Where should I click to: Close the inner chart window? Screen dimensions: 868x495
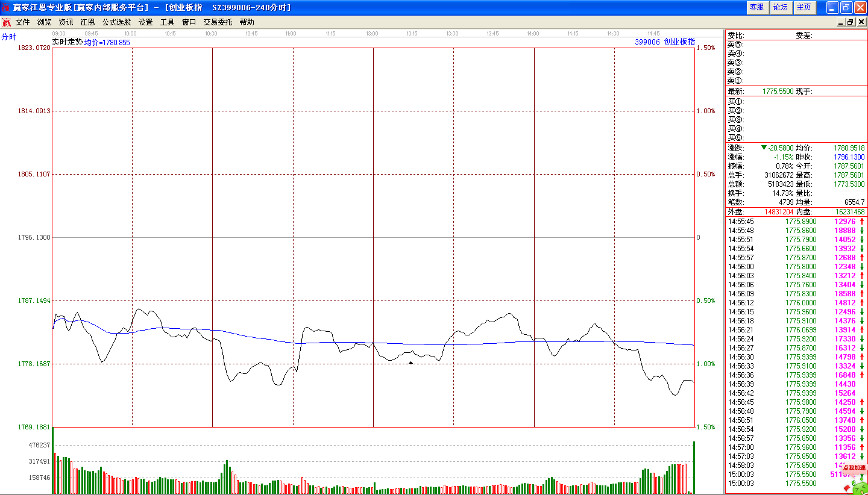(861, 22)
